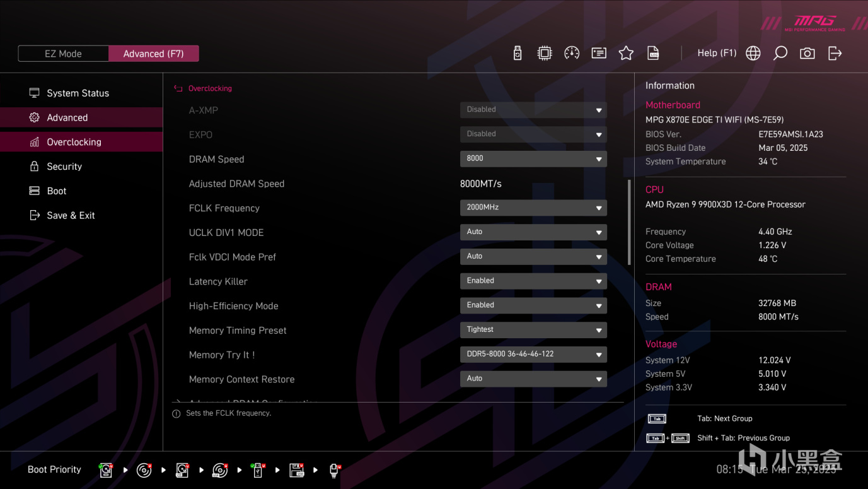The width and height of the screenshot is (868, 489).
Task: Open the Memory Timing Preset dropdown
Action: [x=533, y=330]
